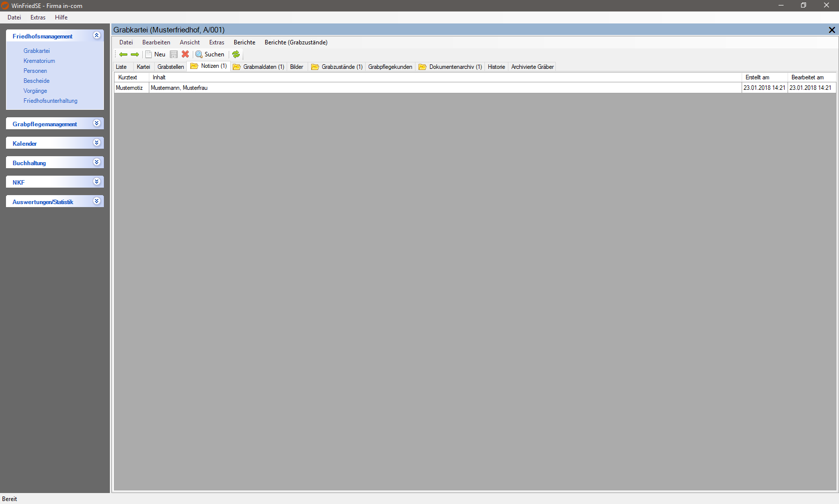Click the green back arrow icon

pos(123,54)
